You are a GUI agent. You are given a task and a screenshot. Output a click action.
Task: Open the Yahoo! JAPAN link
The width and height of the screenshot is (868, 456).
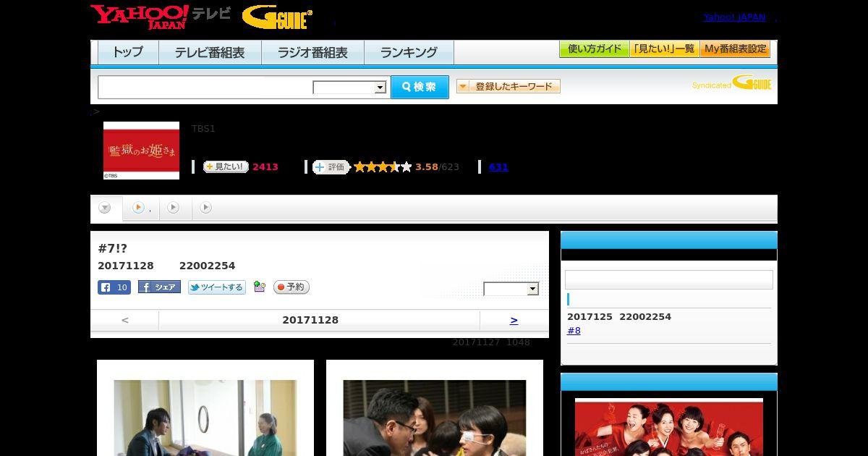pyautogui.click(x=734, y=17)
